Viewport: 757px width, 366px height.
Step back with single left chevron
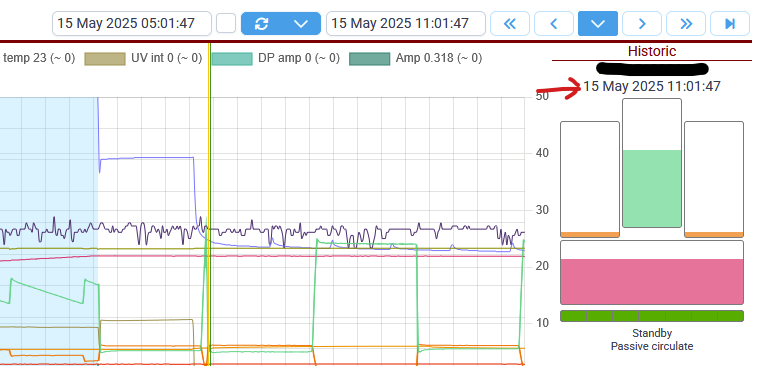554,24
